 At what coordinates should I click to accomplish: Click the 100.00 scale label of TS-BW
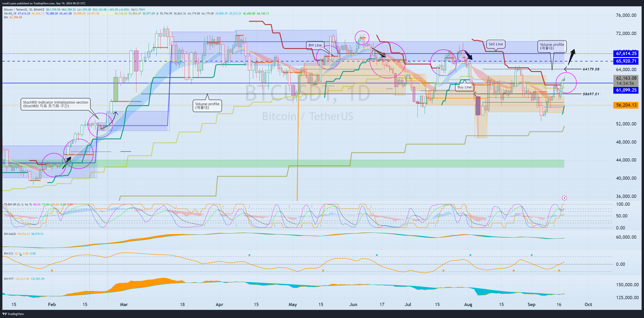[623, 204]
